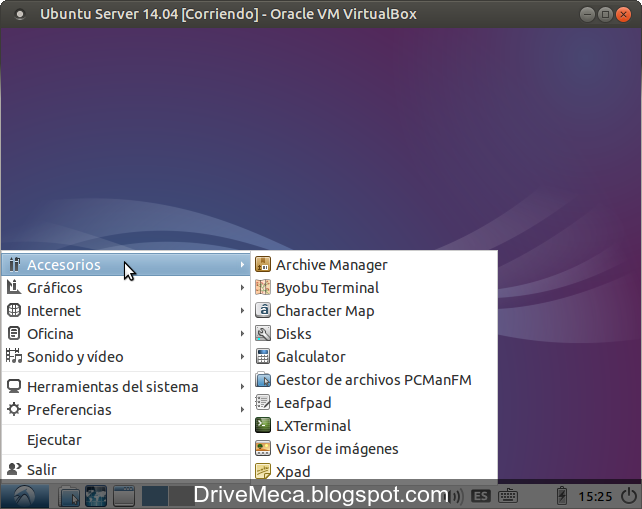The image size is (642, 509).
Task: Click the Visor de imágenes picture icon
Action: pos(263,448)
